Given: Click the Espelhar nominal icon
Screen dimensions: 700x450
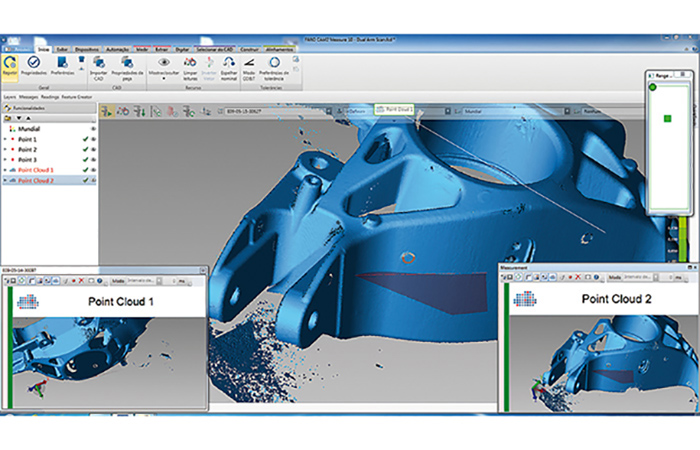Looking at the screenshot, I should [228, 62].
